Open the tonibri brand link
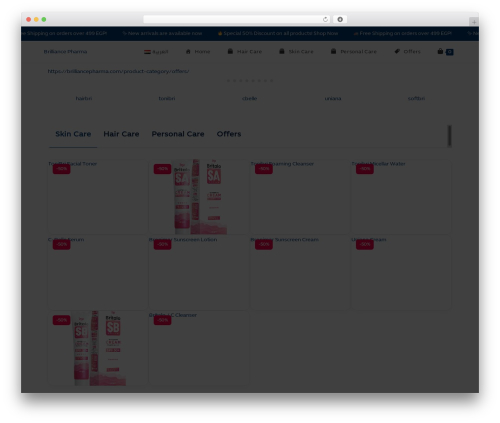 (x=167, y=99)
